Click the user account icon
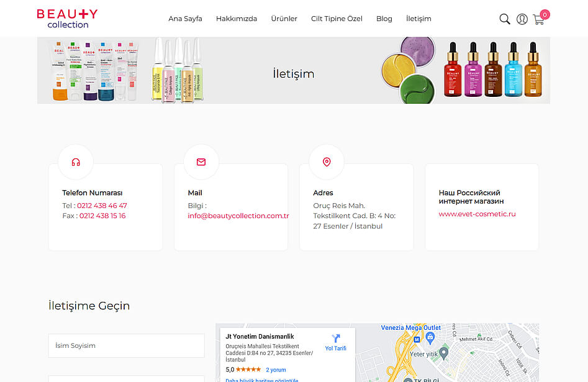The width and height of the screenshot is (588, 382). pyautogui.click(x=522, y=19)
